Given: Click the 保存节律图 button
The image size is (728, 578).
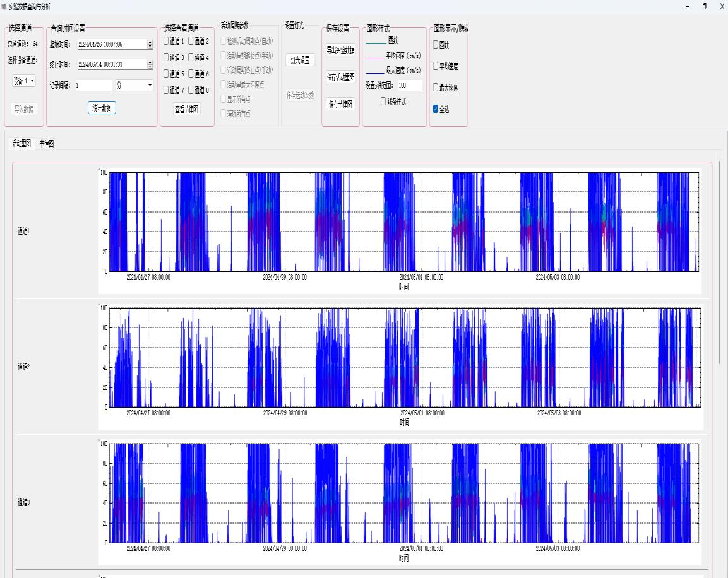Looking at the screenshot, I should point(340,104).
